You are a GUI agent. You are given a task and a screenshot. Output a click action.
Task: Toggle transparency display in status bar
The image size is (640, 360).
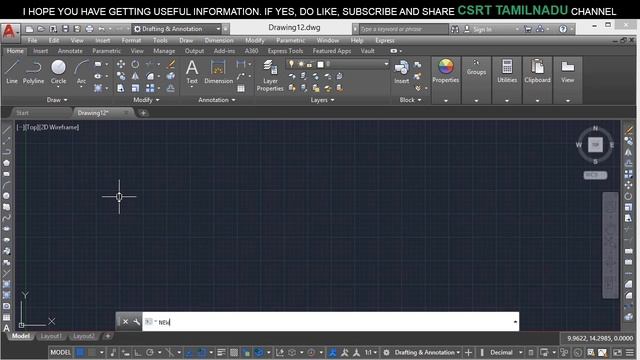(x=234, y=352)
